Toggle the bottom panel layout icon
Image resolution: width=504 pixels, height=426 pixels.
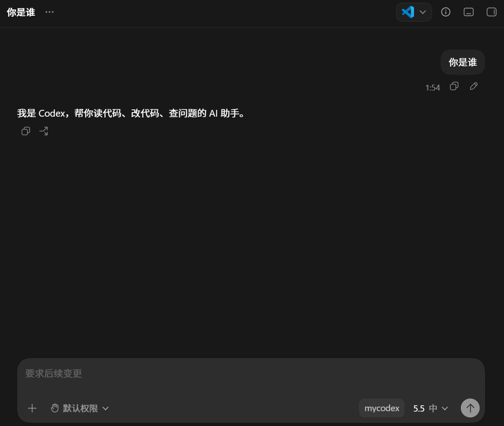468,12
